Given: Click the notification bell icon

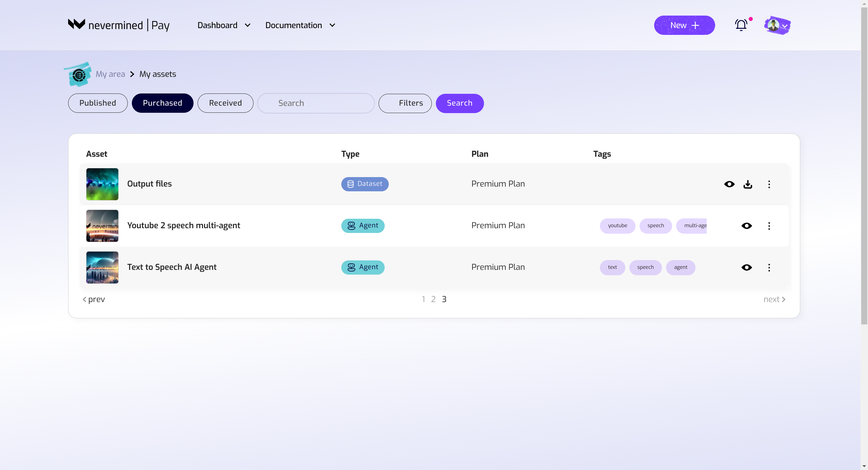Looking at the screenshot, I should 741,25.
